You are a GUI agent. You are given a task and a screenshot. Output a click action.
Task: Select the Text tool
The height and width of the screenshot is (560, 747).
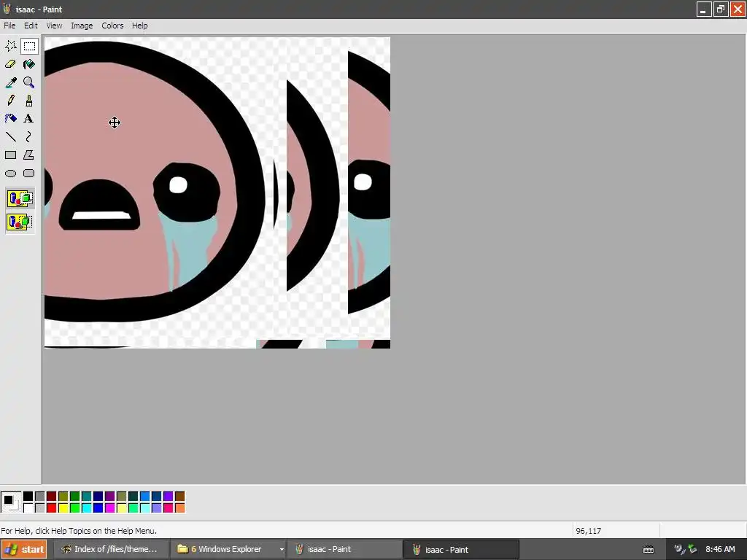click(x=29, y=119)
